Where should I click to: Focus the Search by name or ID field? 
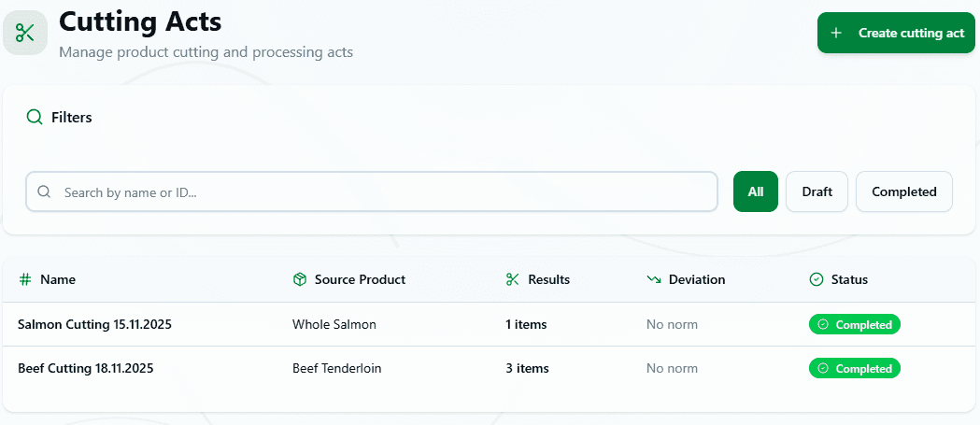coord(383,191)
